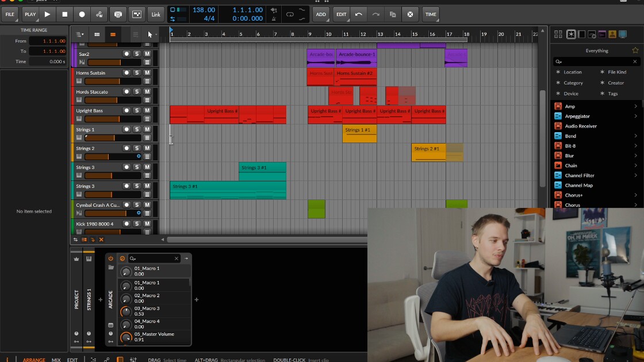Expand the Arpeggiator category arrow
Image resolution: width=644 pixels, height=362 pixels.
pyautogui.click(x=635, y=116)
